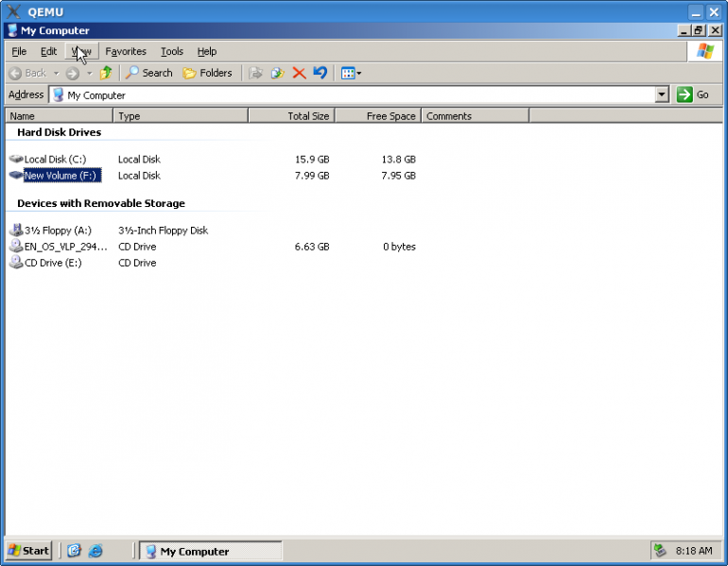
Task: Click the blue Undo toolbar icon
Action: click(x=321, y=73)
